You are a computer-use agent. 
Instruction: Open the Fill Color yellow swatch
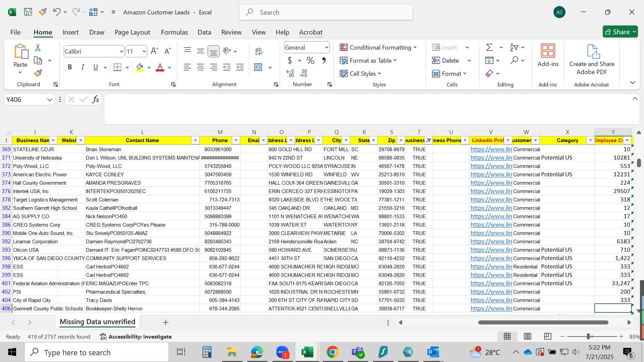click(x=140, y=67)
